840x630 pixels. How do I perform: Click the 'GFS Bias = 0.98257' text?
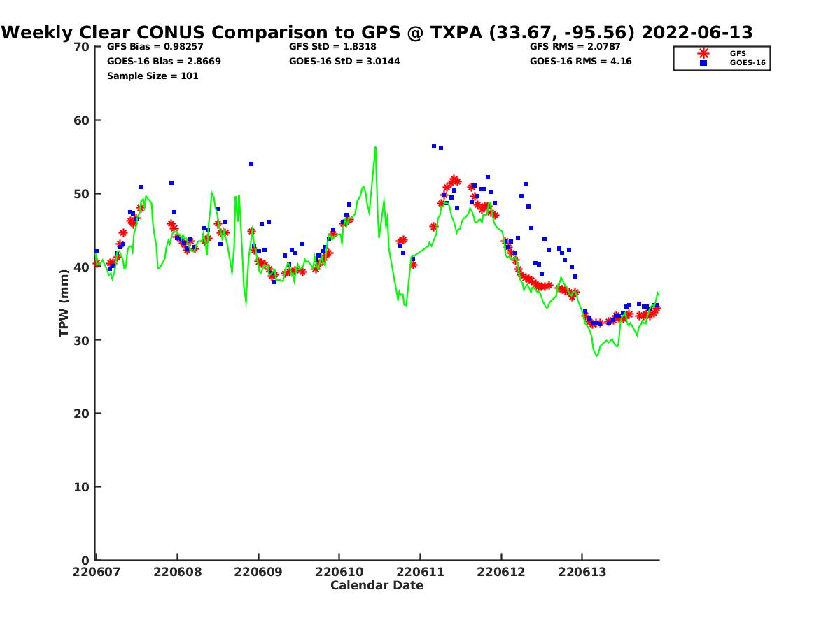click(155, 47)
